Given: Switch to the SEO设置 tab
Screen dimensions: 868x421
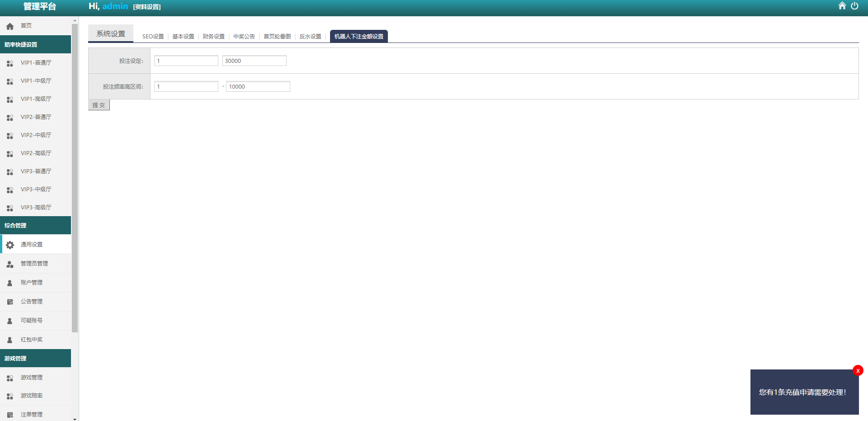Looking at the screenshot, I should tap(153, 37).
